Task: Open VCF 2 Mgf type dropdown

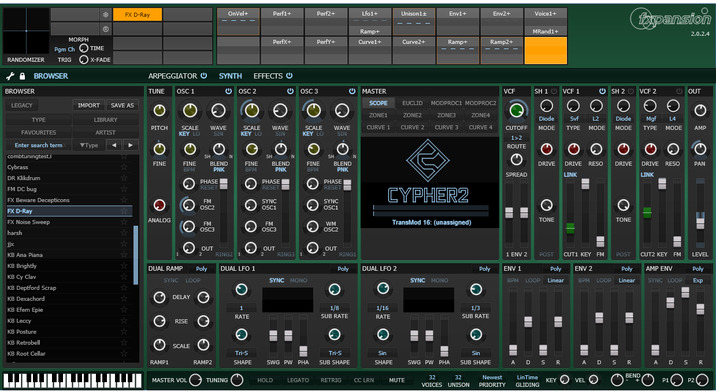Action: coord(651,119)
